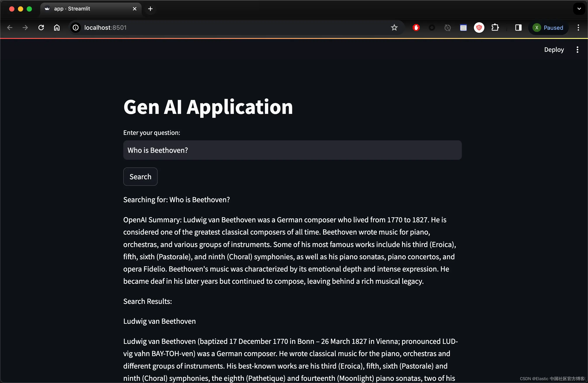Screen dimensions: 588x383
Task: Click the home icon in toolbar
Action: point(57,27)
